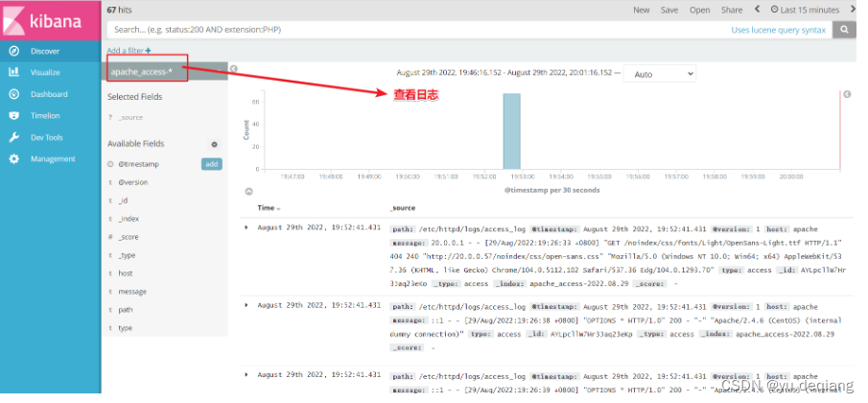Click the Kibana logo
The width and height of the screenshot is (868, 403).
(51, 20)
